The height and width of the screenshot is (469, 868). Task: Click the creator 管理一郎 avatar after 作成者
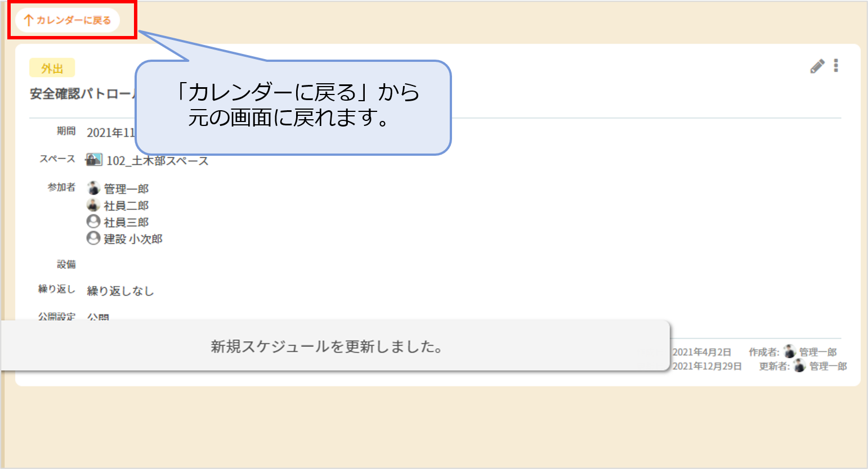pos(790,351)
